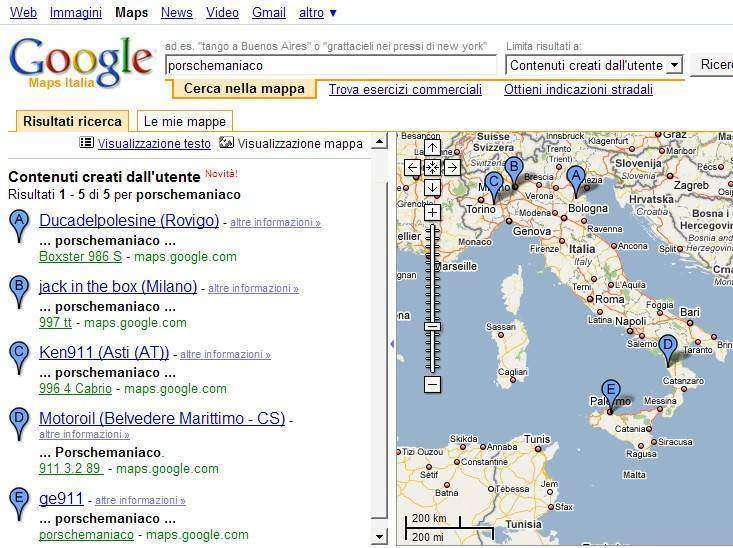The width and height of the screenshot is (733, 548).
Task: Click the 'Boxster 986 S' link
Action: click(80, 257)
